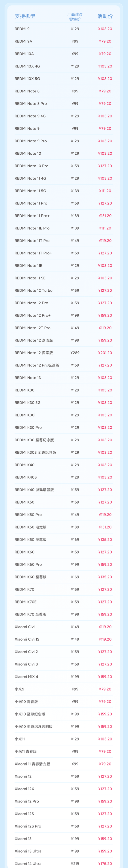
Task: Select the Xiaomi MIX 4 model
Action: click(26, 677)
